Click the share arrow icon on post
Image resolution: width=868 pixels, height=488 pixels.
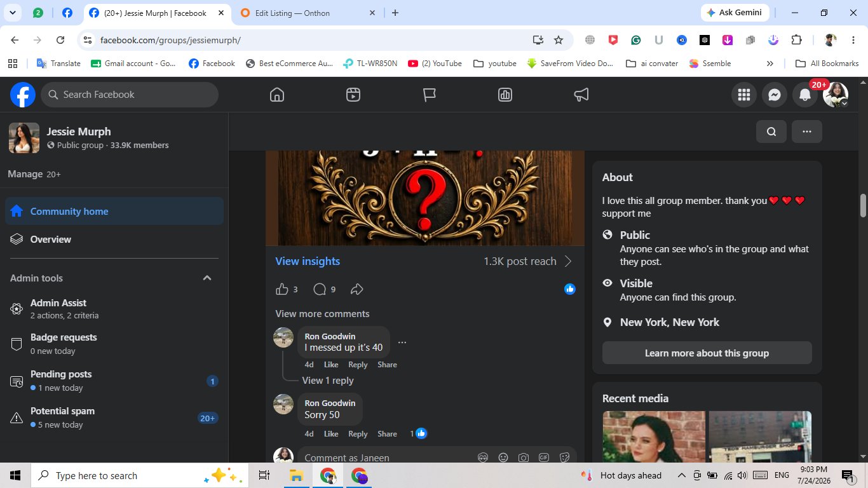coord(356,289)
